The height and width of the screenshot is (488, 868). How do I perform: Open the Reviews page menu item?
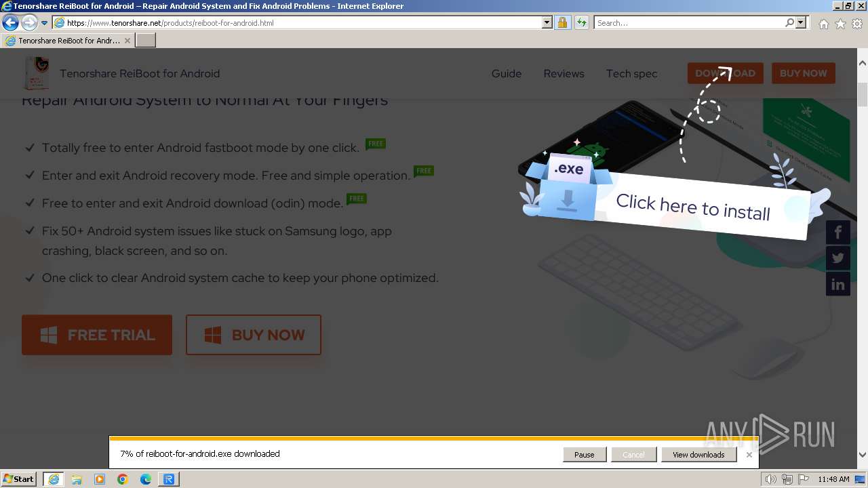[x=564, y=73]
